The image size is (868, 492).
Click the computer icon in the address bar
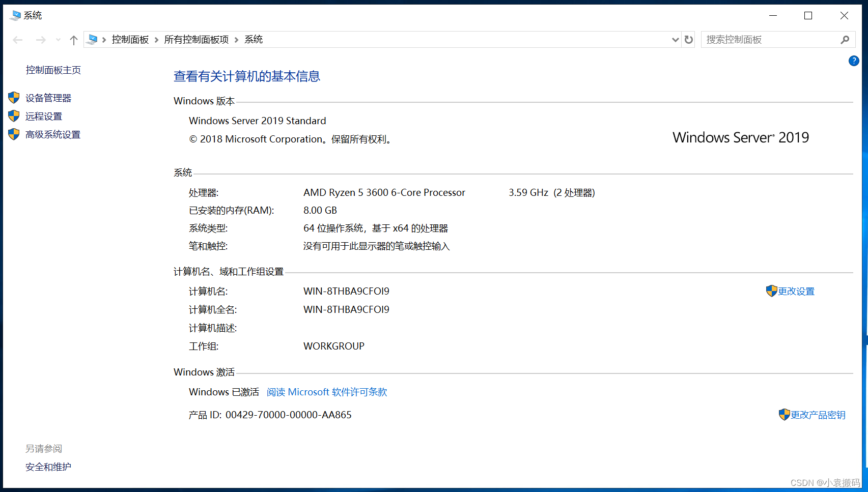point(93,39)
